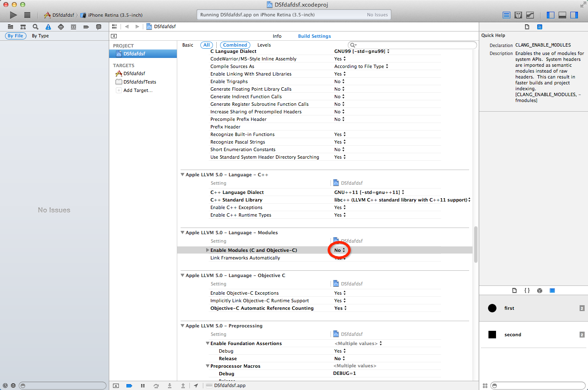This screenshot has height=390, width=588.
Task: Switch to the Build Settings tab
Action: 315,36
